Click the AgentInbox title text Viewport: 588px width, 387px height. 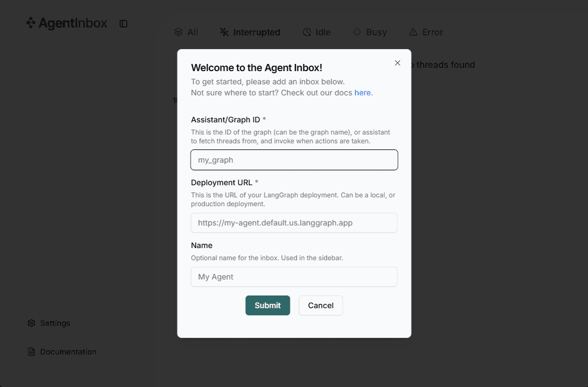click(73, 23)
